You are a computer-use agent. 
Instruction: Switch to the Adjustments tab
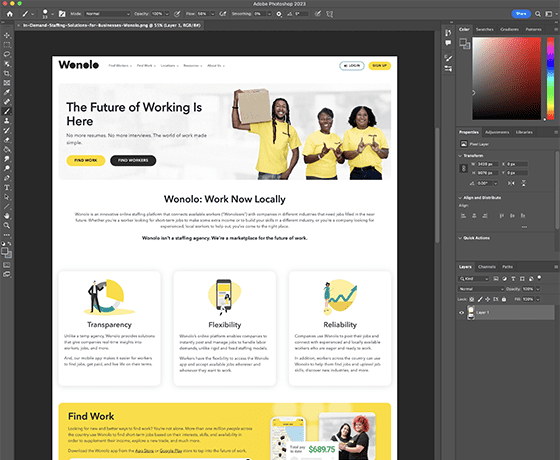497,132
